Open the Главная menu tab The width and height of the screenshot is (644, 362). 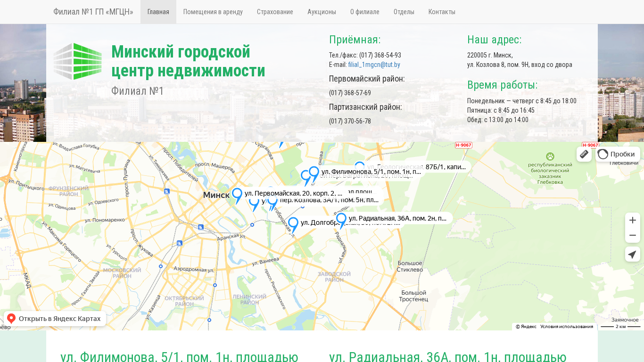158,12
